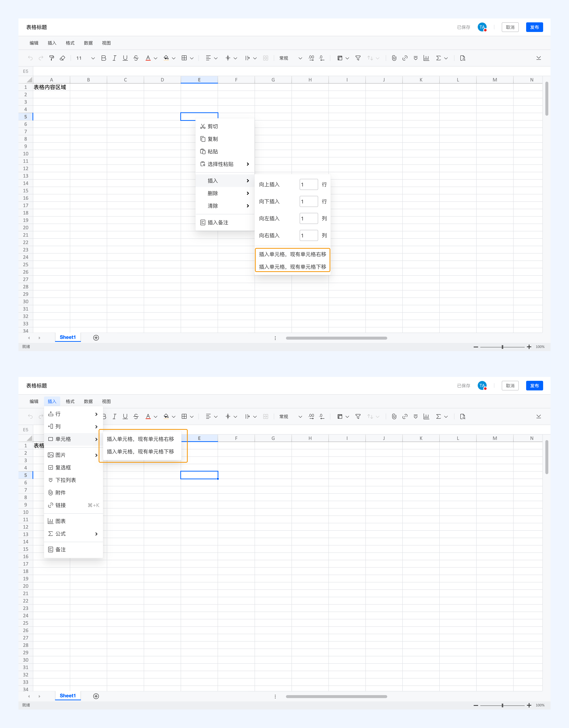The image size is (569, 728).
Task: Expand the 删除 submenu in the context menu
Action: [225, 193]
